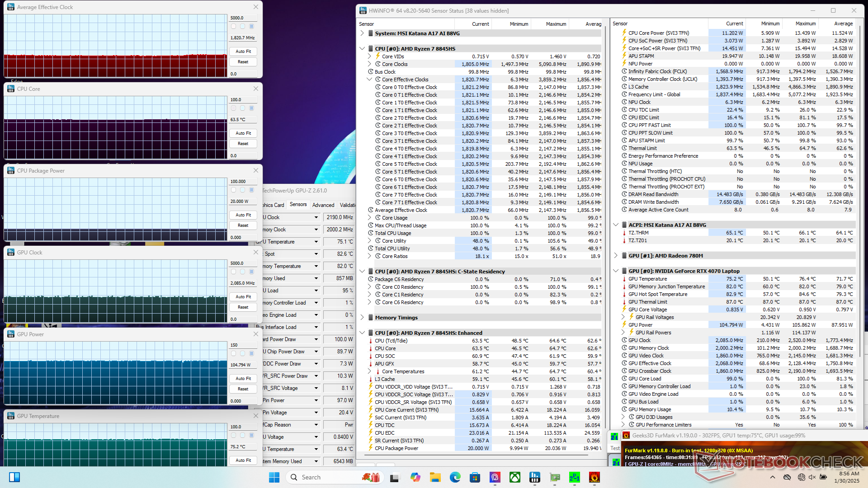Image resolution: width=868 pixels, height=488 pixels.
Task: Click GPU-Z taskbar icon
Action: click(554, 477)
